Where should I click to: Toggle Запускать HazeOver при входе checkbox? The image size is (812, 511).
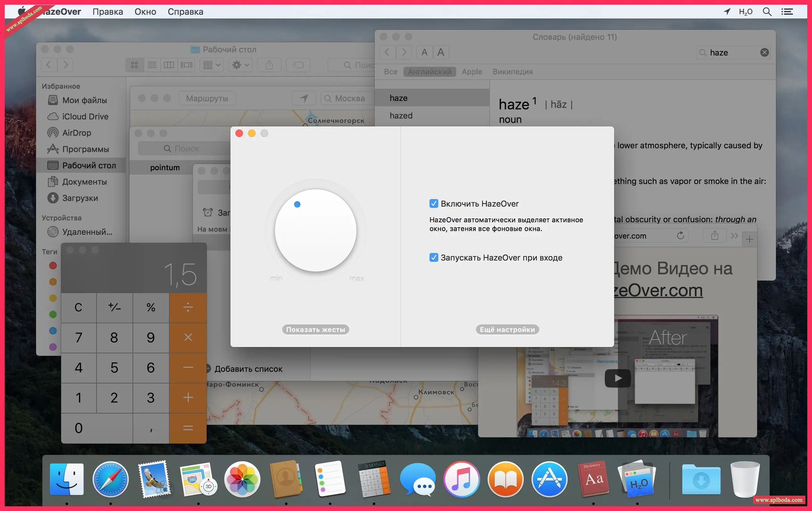(x=434, y=257)
